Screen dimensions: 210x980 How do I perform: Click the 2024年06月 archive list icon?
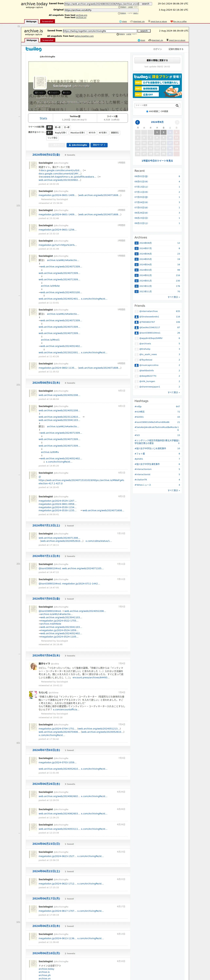pyautogui.click(x=136, y=254)
